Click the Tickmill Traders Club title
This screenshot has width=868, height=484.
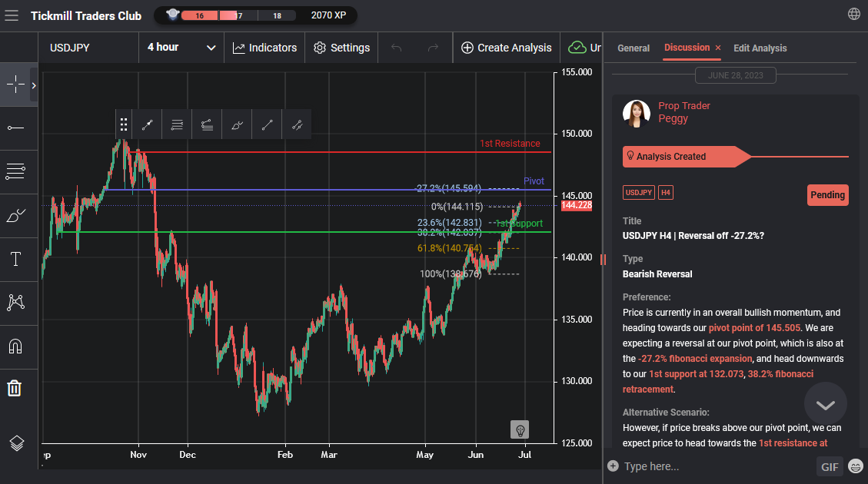tap(86, 16)
